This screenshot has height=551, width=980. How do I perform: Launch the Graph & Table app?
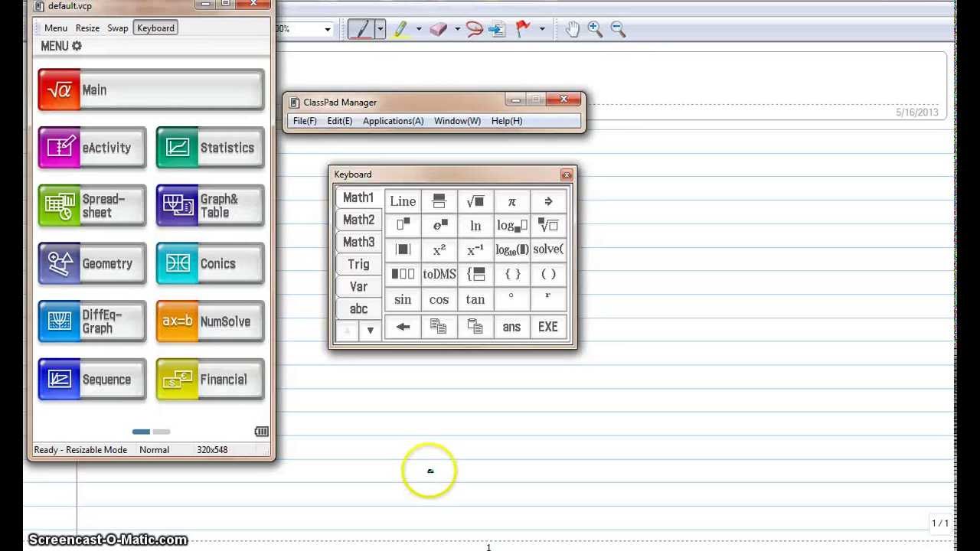[210, 206]
